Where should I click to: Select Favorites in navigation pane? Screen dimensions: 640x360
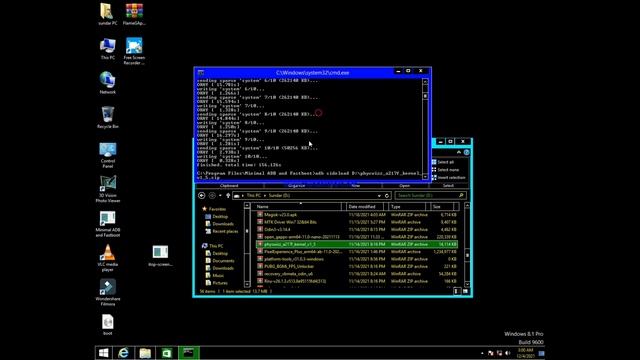coord(213,209)
